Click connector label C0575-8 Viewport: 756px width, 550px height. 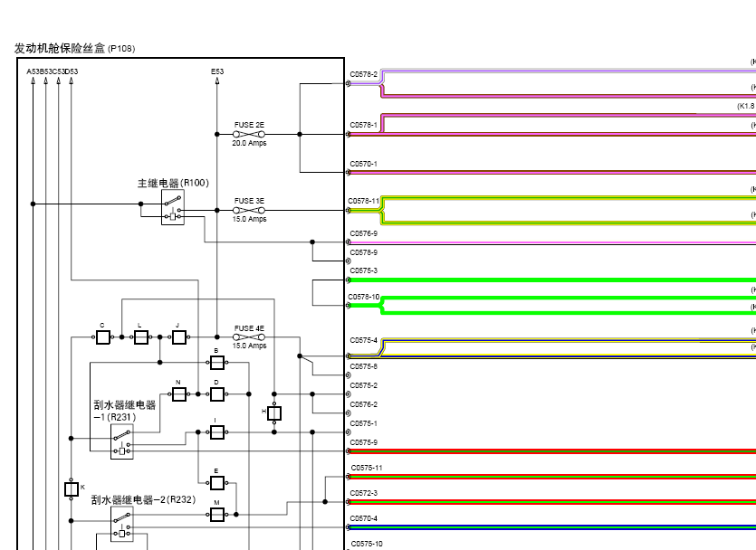(364, 366)
